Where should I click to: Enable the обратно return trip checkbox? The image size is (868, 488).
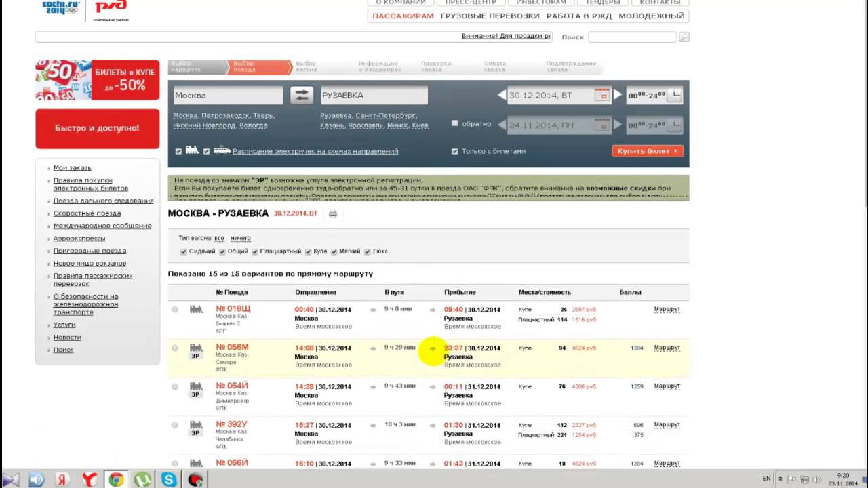pyautogui.click(x=455, y=123)
